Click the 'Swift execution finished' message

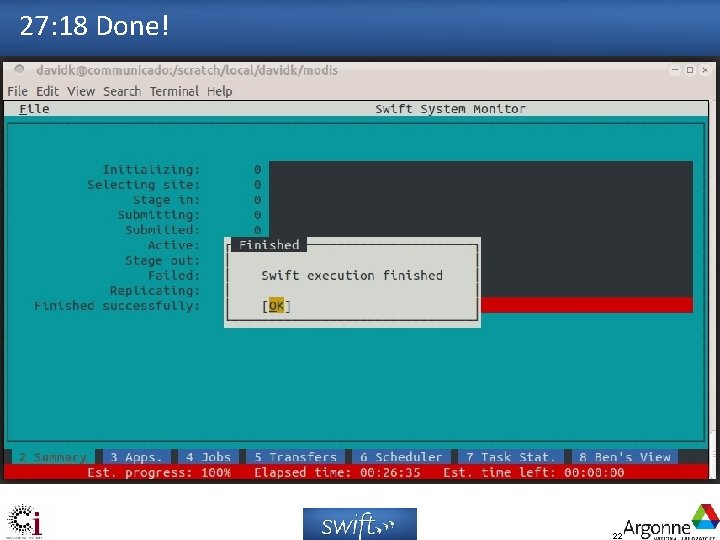352,276
